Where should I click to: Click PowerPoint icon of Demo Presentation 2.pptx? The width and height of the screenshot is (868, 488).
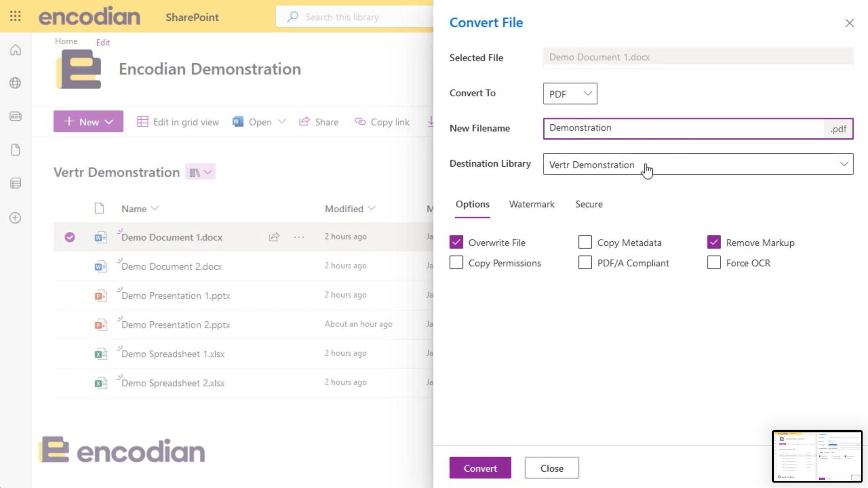pos(100,325)
